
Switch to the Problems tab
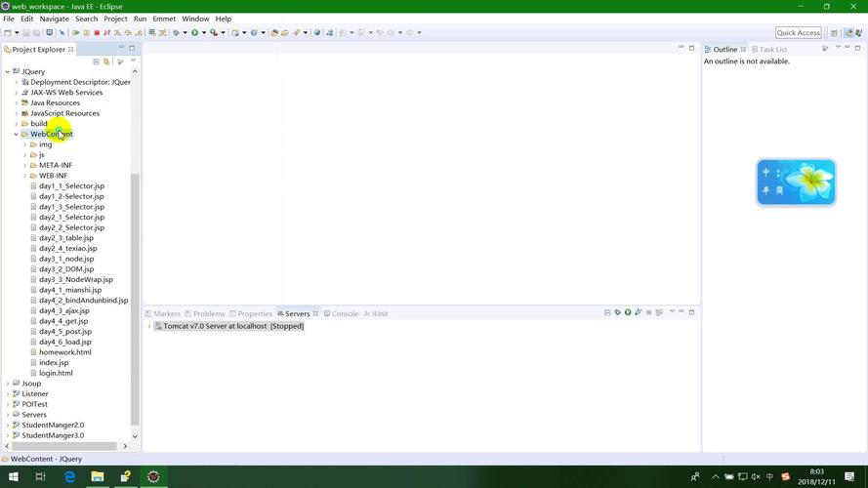coord(205,313)
